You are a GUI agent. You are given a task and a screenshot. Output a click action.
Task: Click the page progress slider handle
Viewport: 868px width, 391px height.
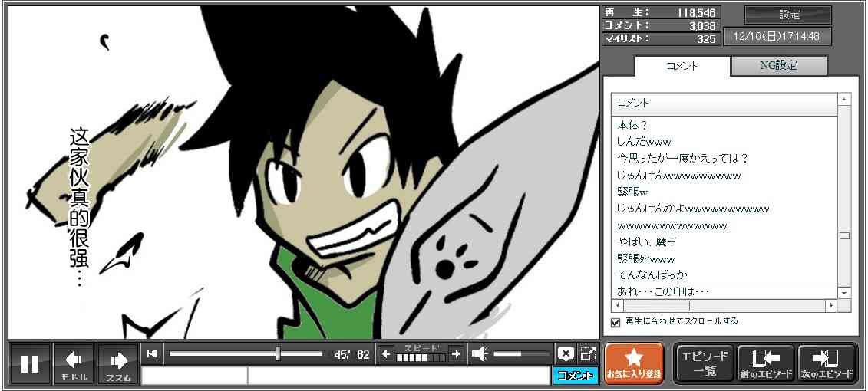coord(278,353)
